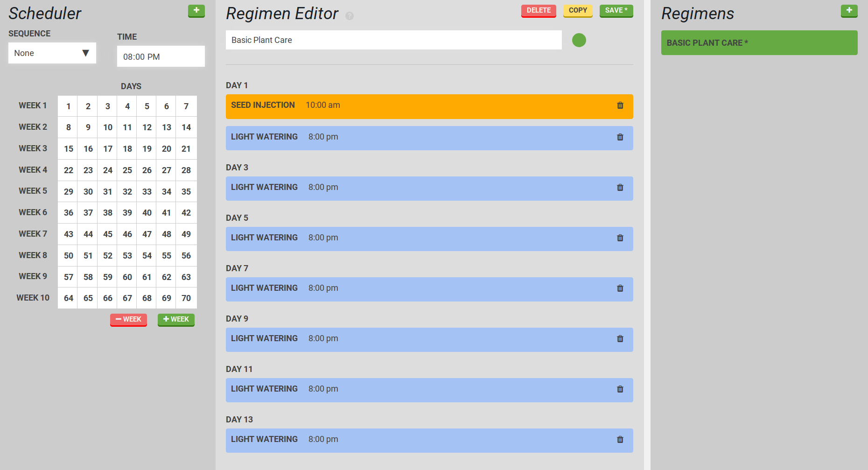The width and height of the screenshot is (868, 470).
Task: Save the regimen changes
Action: point(616,11)
